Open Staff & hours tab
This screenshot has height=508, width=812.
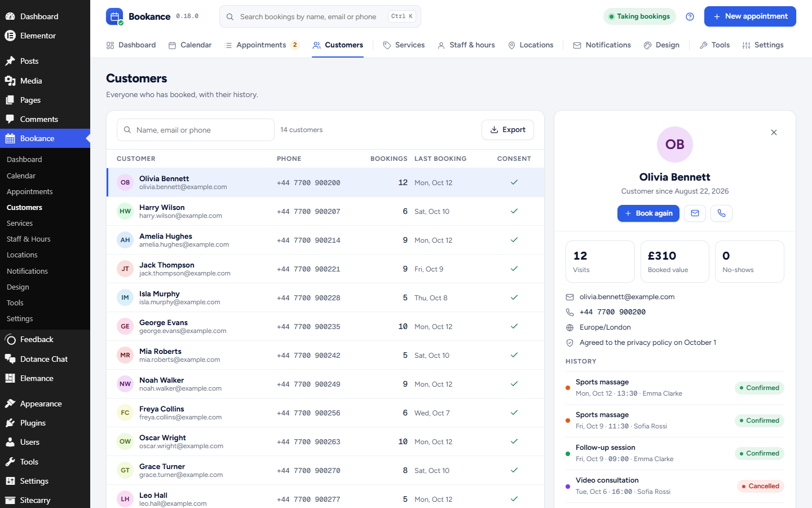point(466,45)
